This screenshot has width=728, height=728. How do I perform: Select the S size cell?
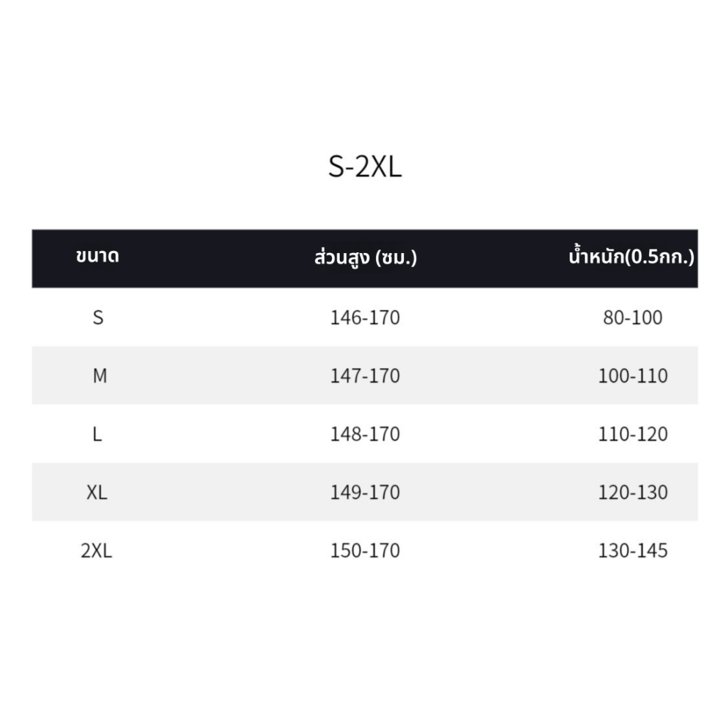98,318
